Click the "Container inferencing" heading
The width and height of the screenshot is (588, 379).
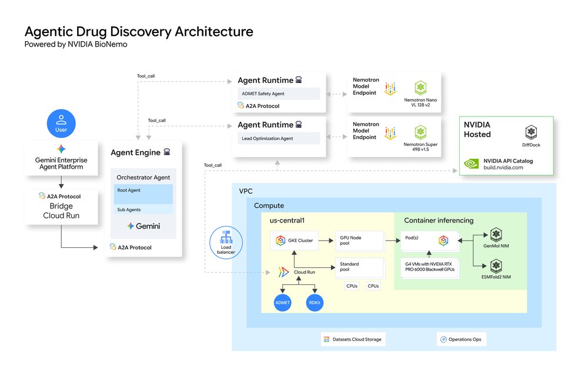click(x=439, y=221)
